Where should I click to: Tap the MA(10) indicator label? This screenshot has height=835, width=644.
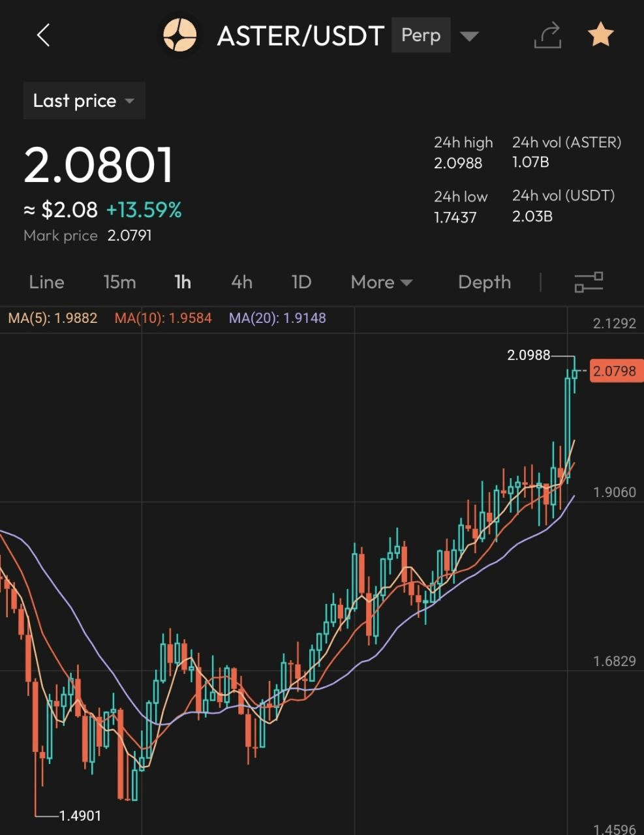click(163, 318)
